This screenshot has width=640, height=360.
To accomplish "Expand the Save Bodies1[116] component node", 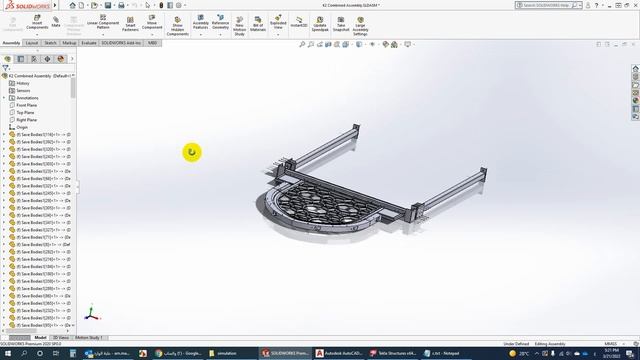I will (4, 134).
